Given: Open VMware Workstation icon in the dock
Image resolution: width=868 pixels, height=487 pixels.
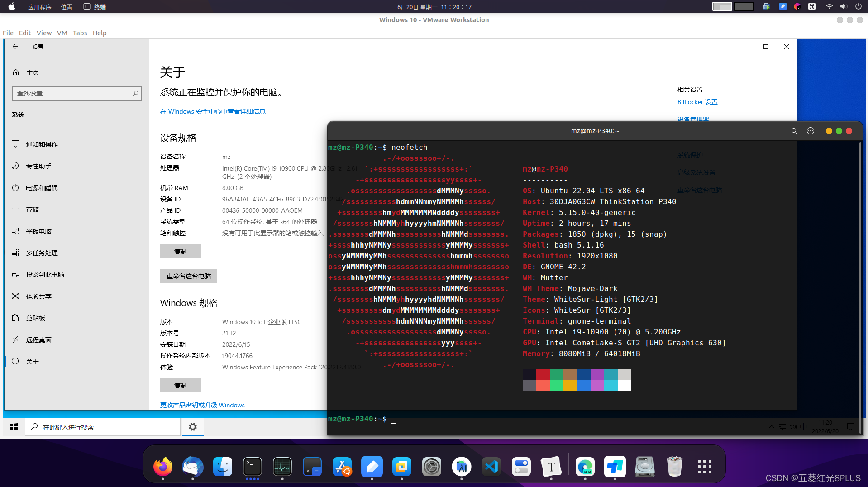Looking at the screenshot, I should point(402,466).
